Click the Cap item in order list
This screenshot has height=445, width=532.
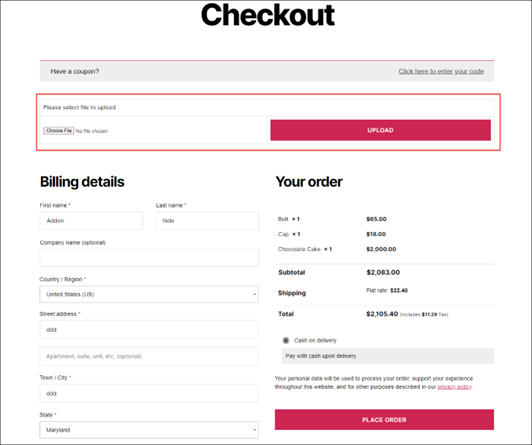283,234
